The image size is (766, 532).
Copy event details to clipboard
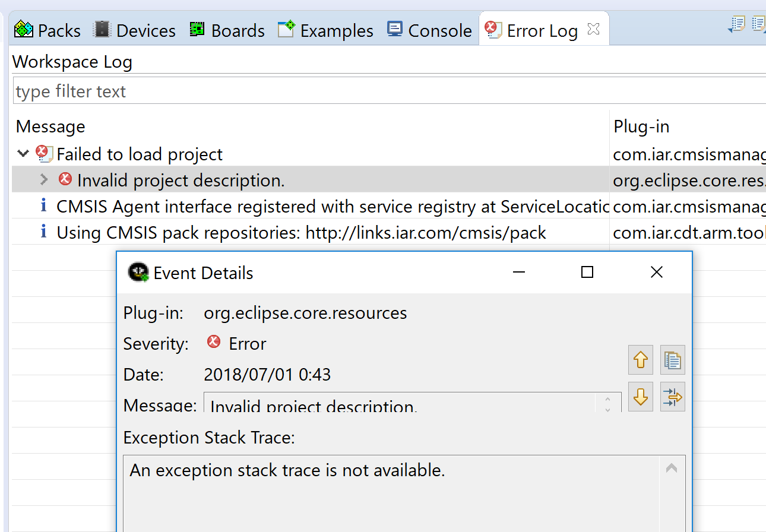click(673, 360)
